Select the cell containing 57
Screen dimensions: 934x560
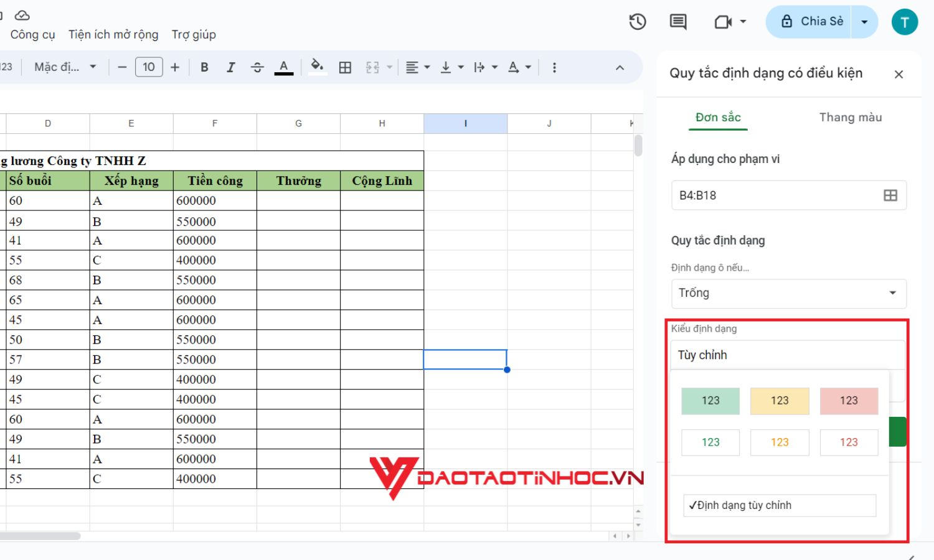[x=48, y=360]
